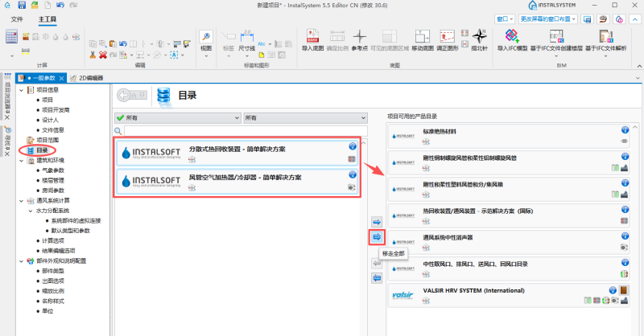Close the 一般参数 tab

click(61, 78)
